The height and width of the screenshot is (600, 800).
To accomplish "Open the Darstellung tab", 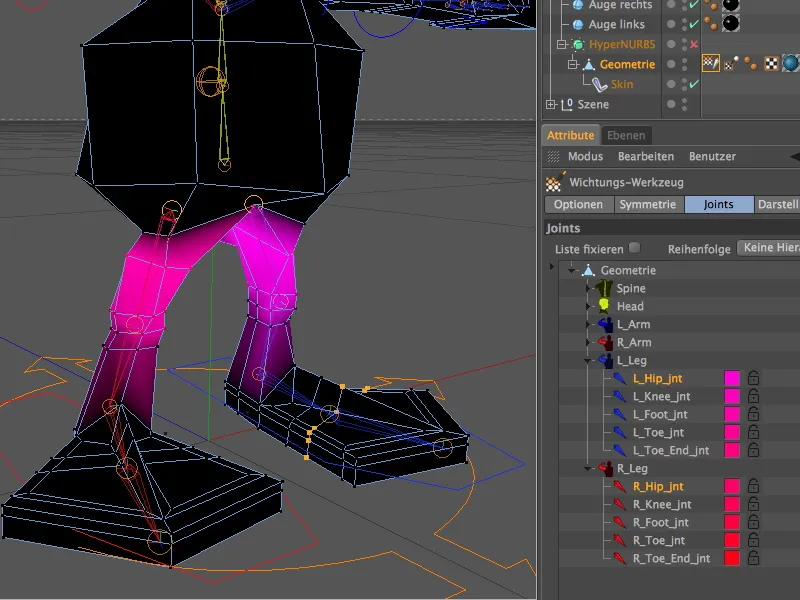I will [777, 205].
